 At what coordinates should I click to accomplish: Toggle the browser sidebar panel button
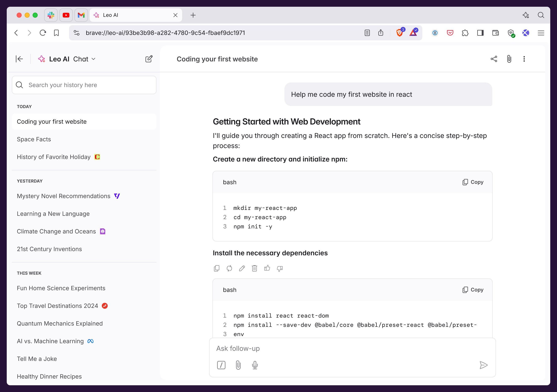pyautogui.click(x=480, y=33)
